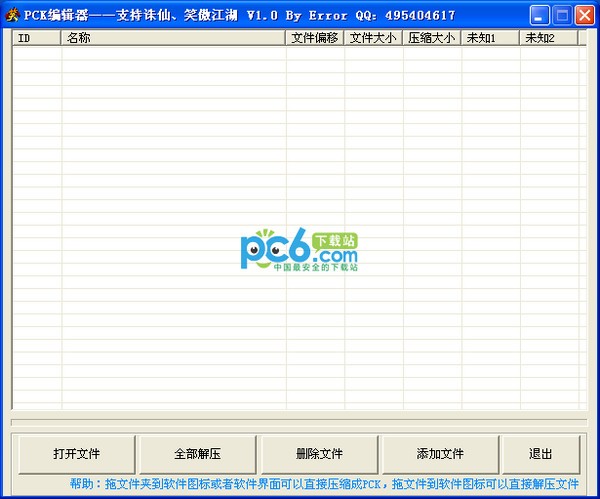
Task: Sort by the 压缩大小 column header
Action: [x=432, y=38]
